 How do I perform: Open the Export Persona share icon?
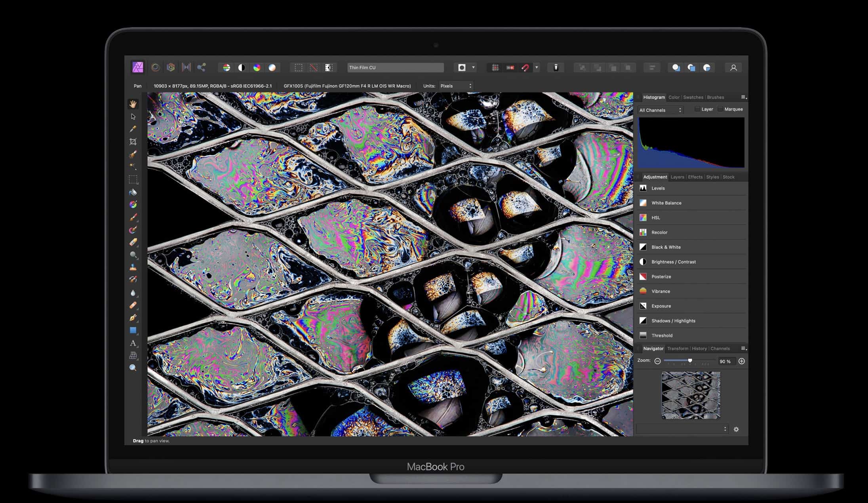point(202,67)
